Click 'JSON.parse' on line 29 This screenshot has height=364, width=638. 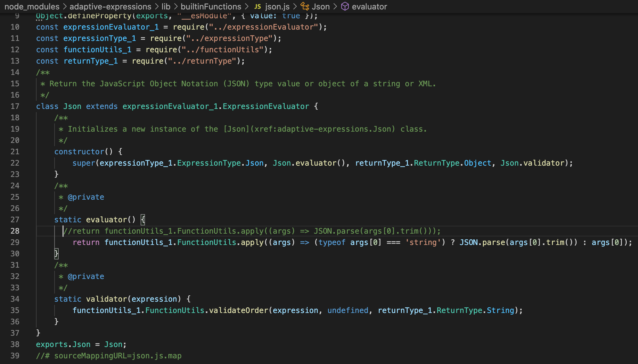point(482,242)
